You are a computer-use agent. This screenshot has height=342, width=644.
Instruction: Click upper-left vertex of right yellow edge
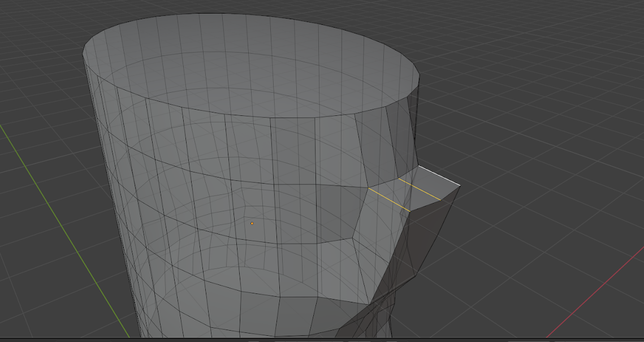point(399,179)
